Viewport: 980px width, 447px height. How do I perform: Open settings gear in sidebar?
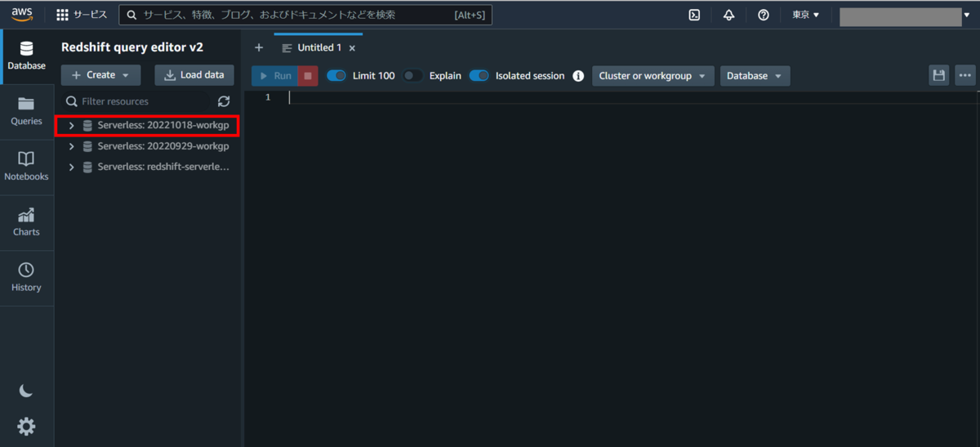(26, 426)
